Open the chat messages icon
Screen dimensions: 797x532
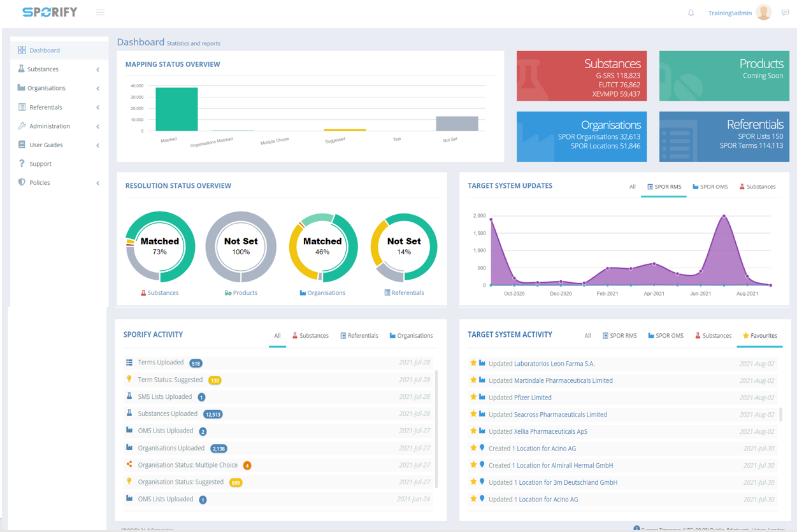785,13
